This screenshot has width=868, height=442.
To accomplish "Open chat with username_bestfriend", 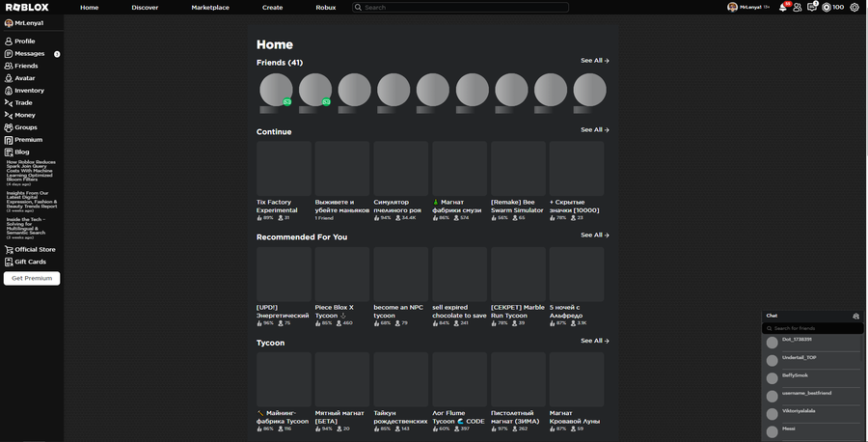I will click(x=813, y=396).
